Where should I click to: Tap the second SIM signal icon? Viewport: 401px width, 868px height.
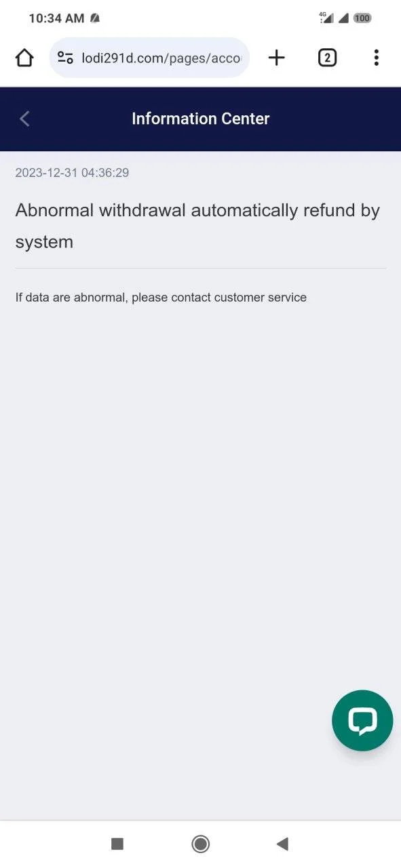(343, 18)
